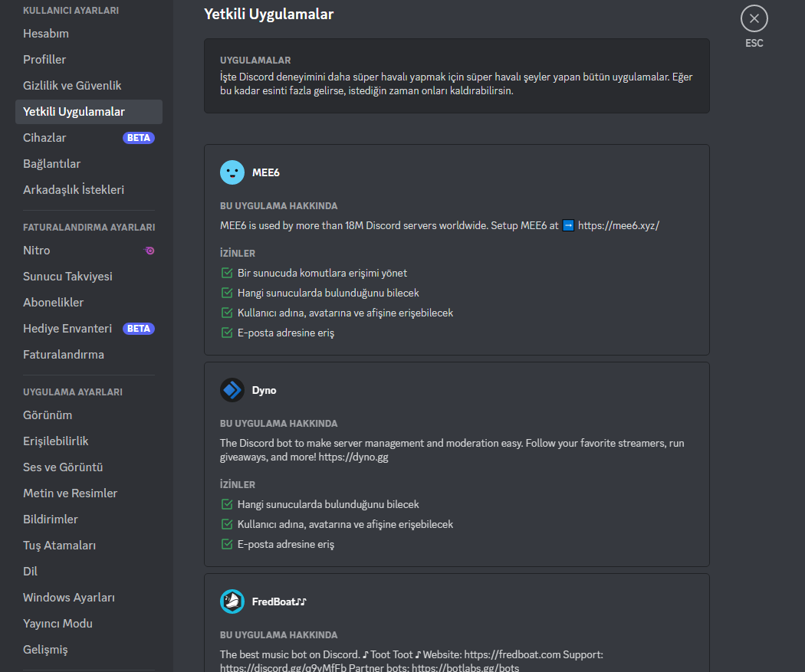
Task: Go to Görünüm appearance settings
Action: point(48,415)
